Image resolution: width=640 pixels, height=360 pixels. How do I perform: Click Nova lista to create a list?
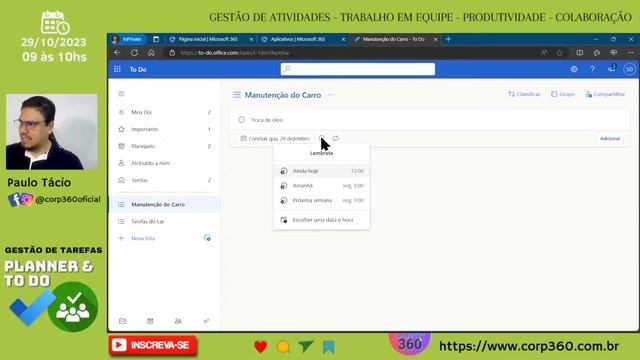[143, 238]
